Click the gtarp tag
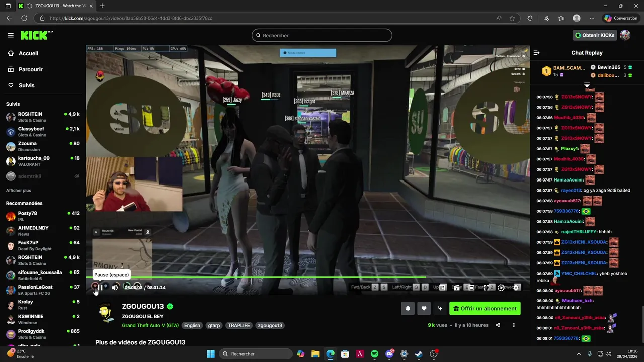The width and height of the screenshot is (644, 362). pos(214,325)
